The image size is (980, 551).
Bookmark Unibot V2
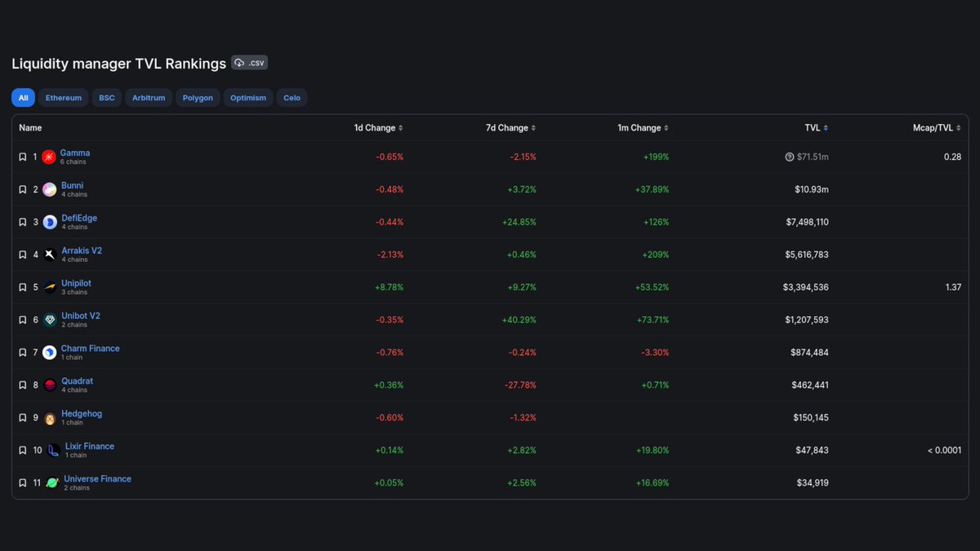click(23, 320)
